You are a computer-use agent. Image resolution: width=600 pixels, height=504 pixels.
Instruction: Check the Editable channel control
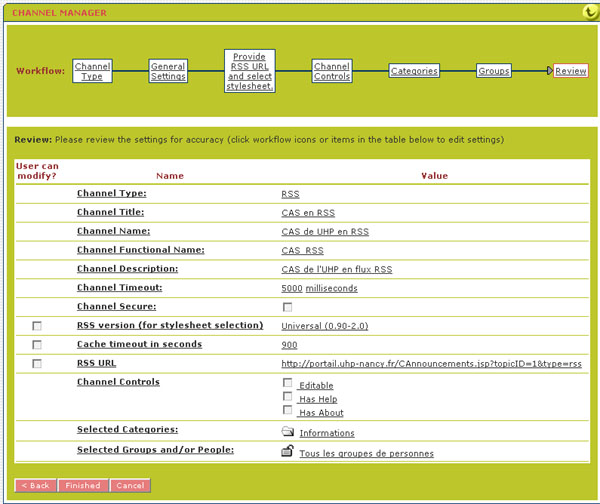click(288, 383)
